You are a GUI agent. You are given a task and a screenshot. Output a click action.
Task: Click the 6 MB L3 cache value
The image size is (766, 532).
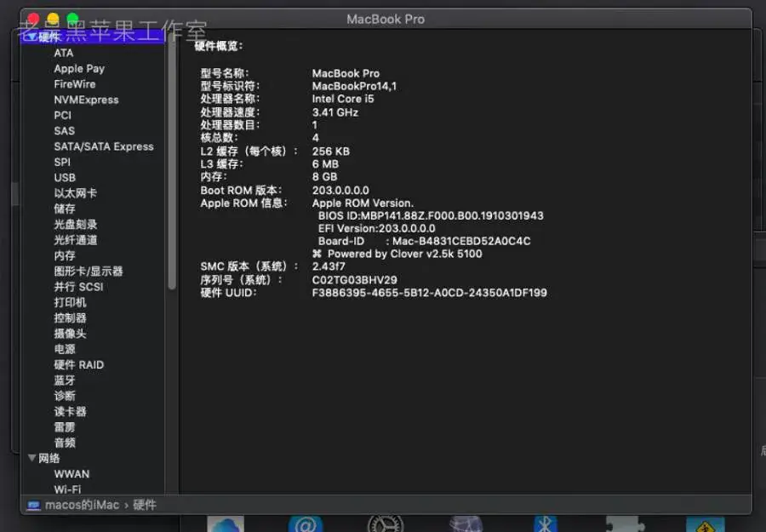[x=325, y=164]
